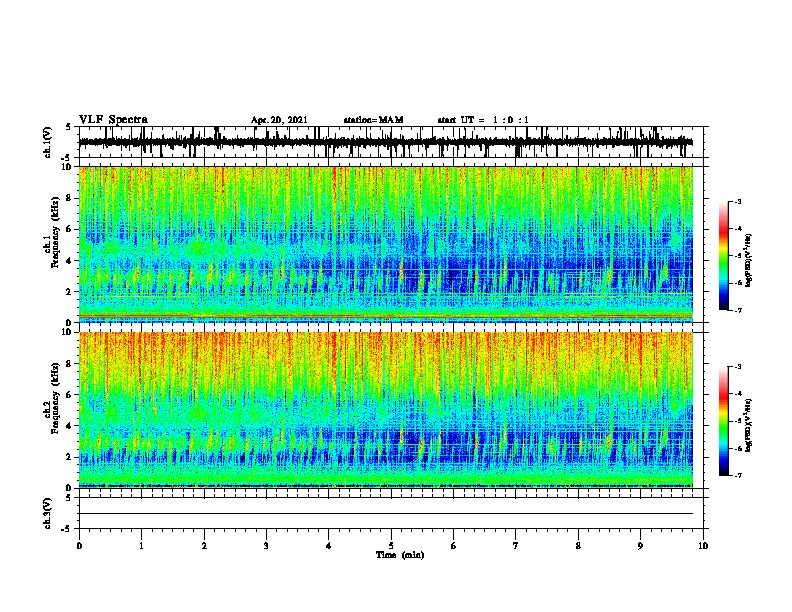This screenshot has height=612, width=792.
Task: Click the "Time (min)" axis label
Action: (400, 555)
